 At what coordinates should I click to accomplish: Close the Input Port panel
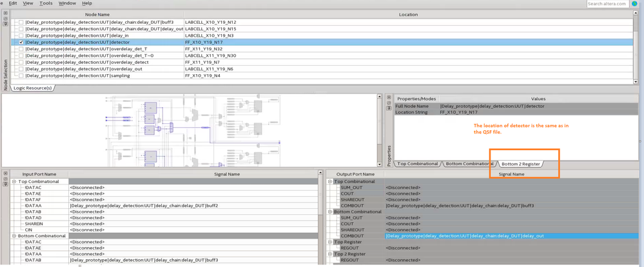(5, 173)
